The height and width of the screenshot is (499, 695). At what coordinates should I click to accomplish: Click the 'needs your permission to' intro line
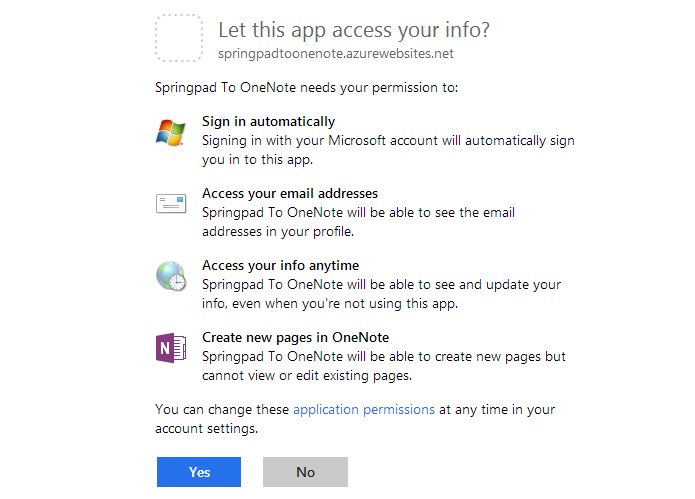(x=306, y=88)
